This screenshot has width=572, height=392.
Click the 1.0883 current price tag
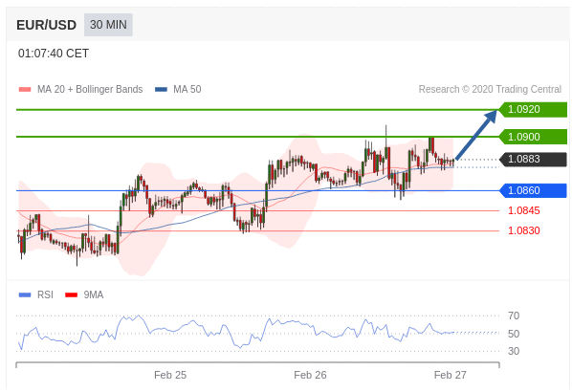(533, 160)
